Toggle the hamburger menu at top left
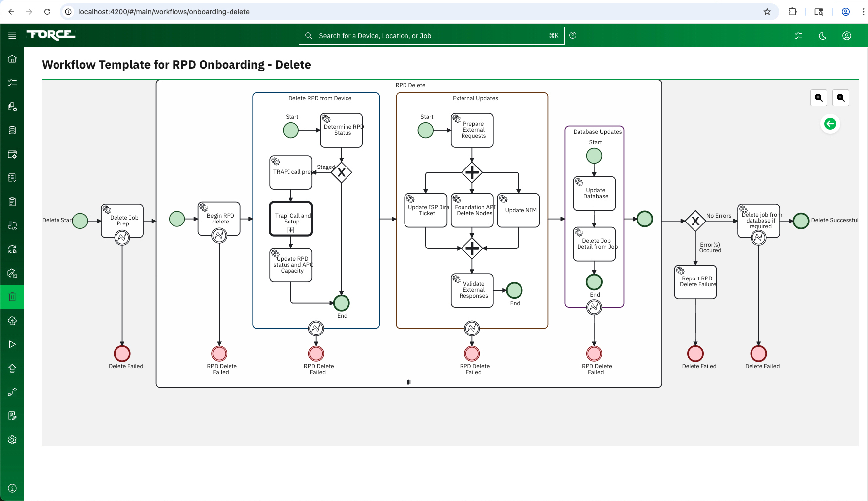Screen dimensions: 868x501 pyautogui.click(x=12, y=35)
